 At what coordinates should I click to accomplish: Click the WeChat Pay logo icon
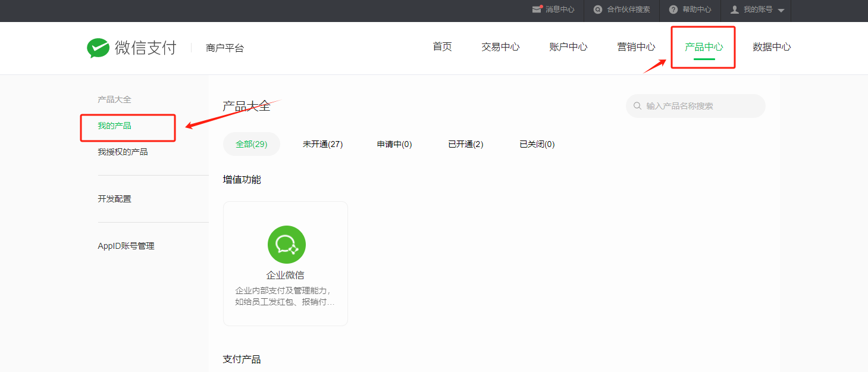98,48
